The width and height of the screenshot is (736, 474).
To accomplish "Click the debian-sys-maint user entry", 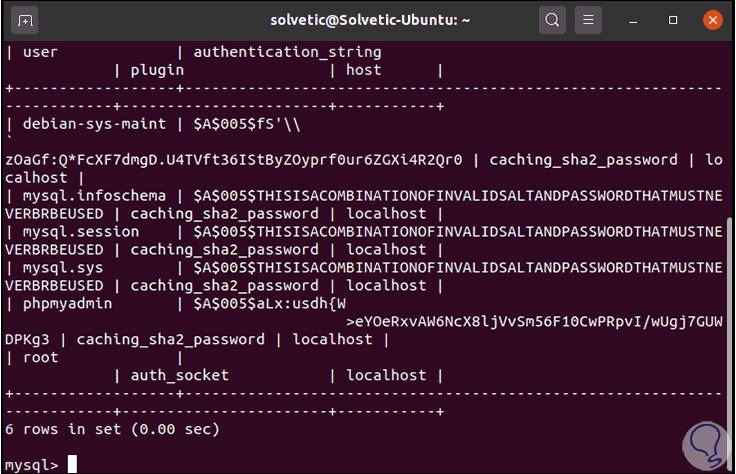I will coord(88,124).
